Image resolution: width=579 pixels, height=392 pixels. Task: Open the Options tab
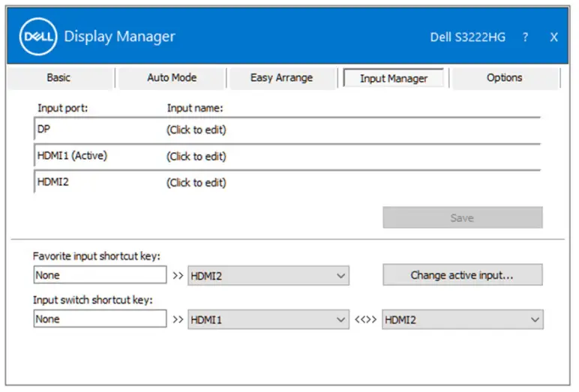click(x=504, y=78)
